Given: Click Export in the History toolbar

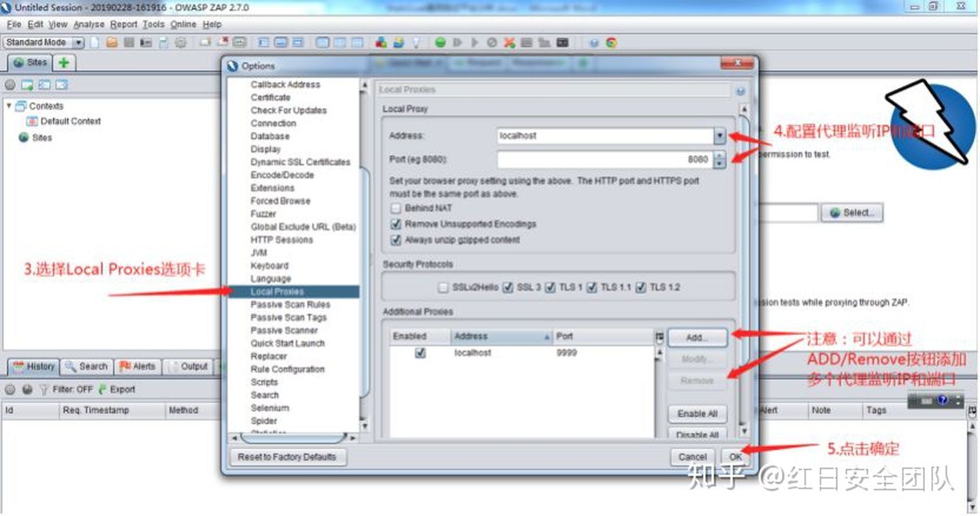Looking at the screenshot, I should [116, 389].
